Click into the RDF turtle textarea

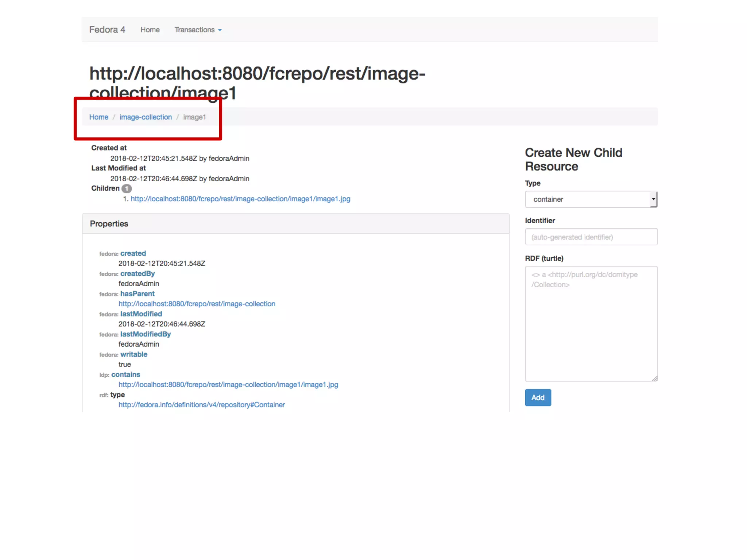591,324
